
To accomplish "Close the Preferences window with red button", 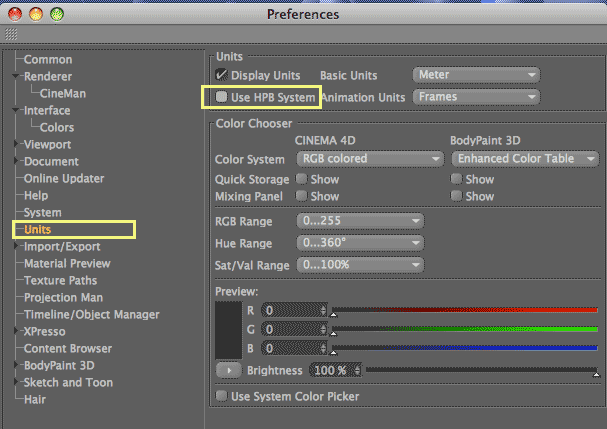I will point(15,14).
